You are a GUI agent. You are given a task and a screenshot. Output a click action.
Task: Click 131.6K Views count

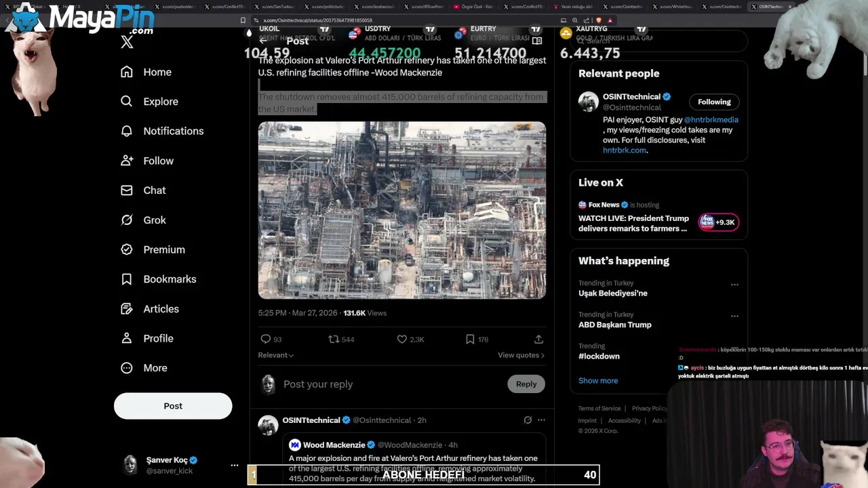(365, 313)
